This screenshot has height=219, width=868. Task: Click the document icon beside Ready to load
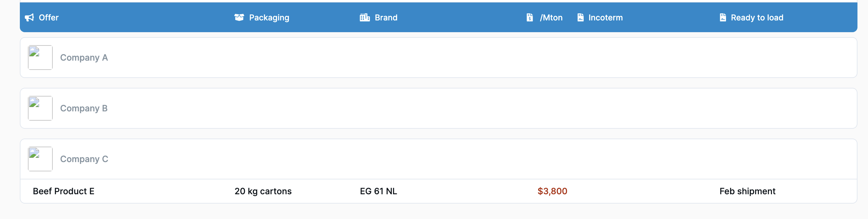(x=723, y=18)
